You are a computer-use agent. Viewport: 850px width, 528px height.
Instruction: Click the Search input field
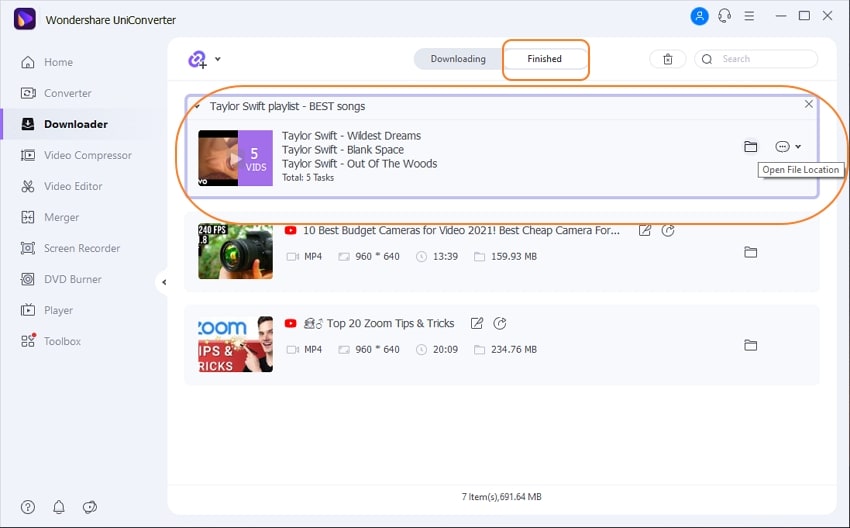click(756, 59)
